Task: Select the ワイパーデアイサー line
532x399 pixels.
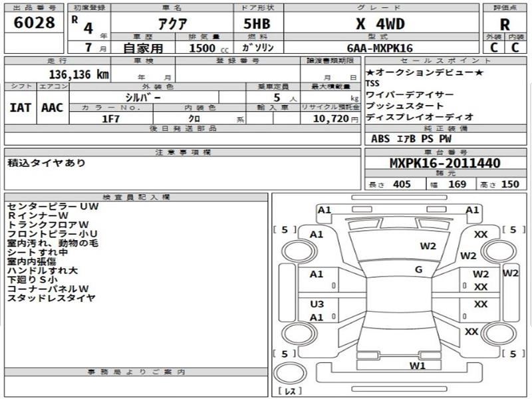Action: click(410, 94)
